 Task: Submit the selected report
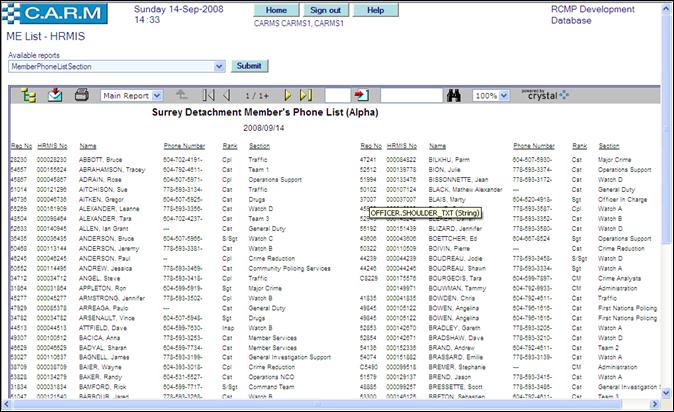(247, 66)
